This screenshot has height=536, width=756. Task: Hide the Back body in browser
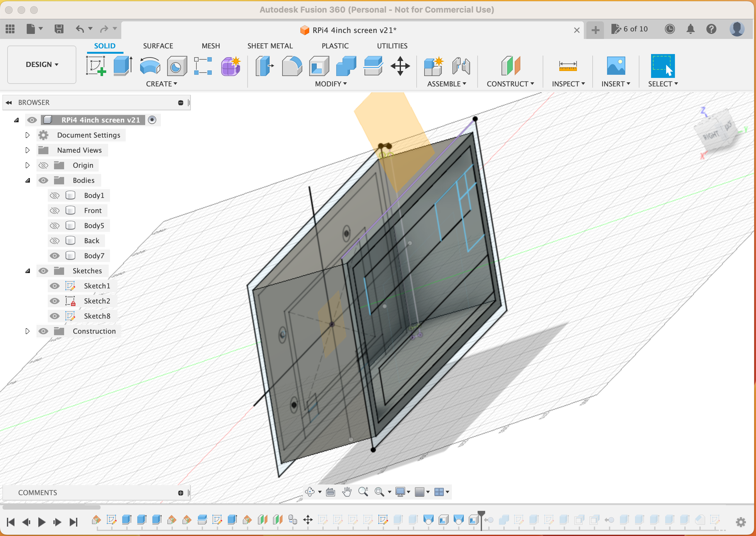[x=55, y=240]
